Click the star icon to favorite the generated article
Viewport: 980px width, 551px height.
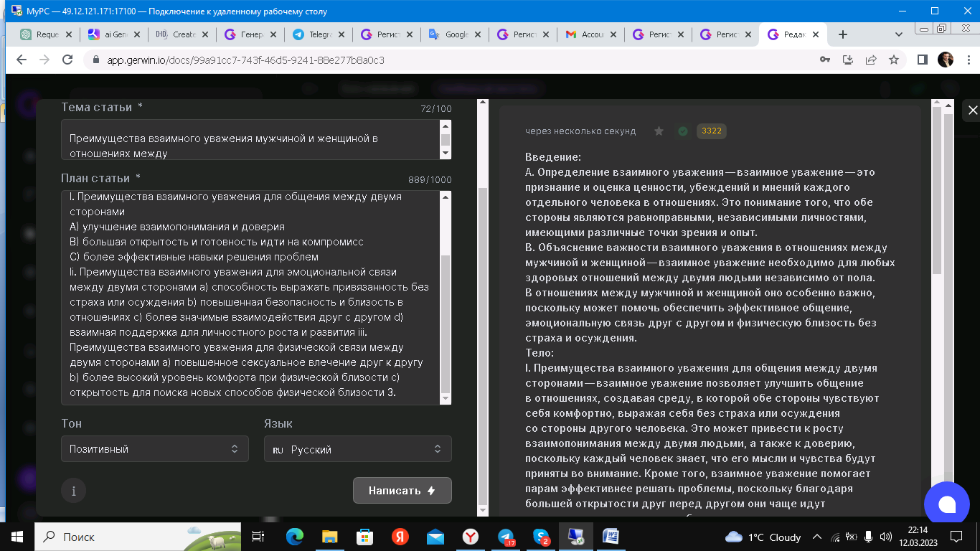[x=658, y=131]
